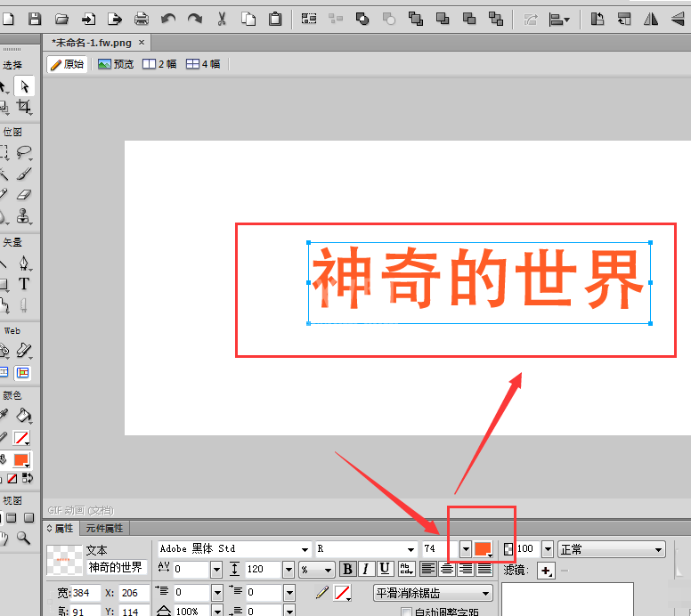
Task: Select the Slice tool
Action: [24, 351]
